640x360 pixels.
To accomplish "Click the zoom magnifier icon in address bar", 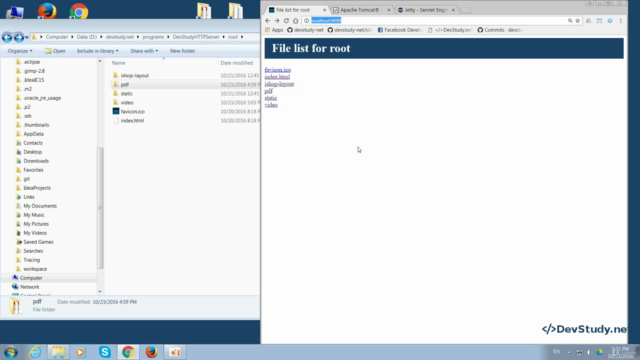I will 570,20.
